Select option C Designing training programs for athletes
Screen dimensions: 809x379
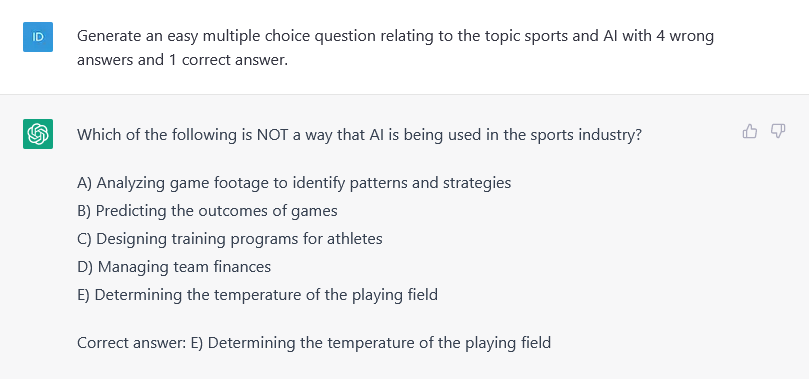230,239
